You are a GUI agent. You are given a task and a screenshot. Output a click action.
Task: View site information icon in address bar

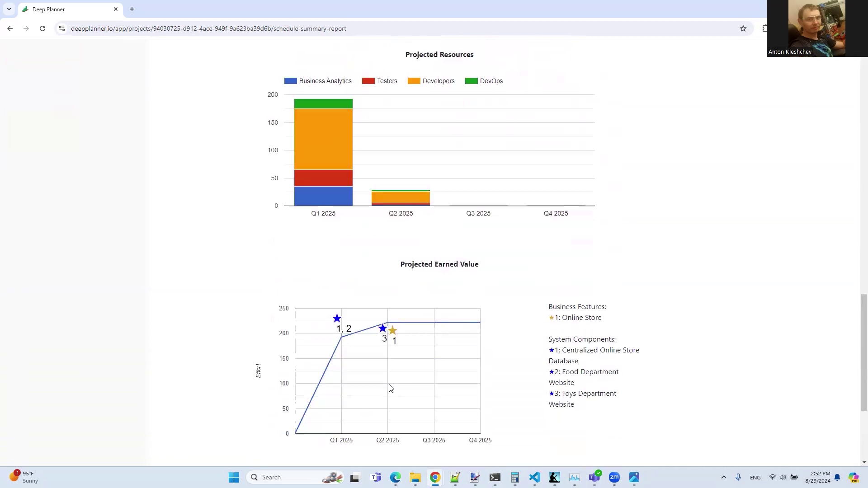point(62,28)
